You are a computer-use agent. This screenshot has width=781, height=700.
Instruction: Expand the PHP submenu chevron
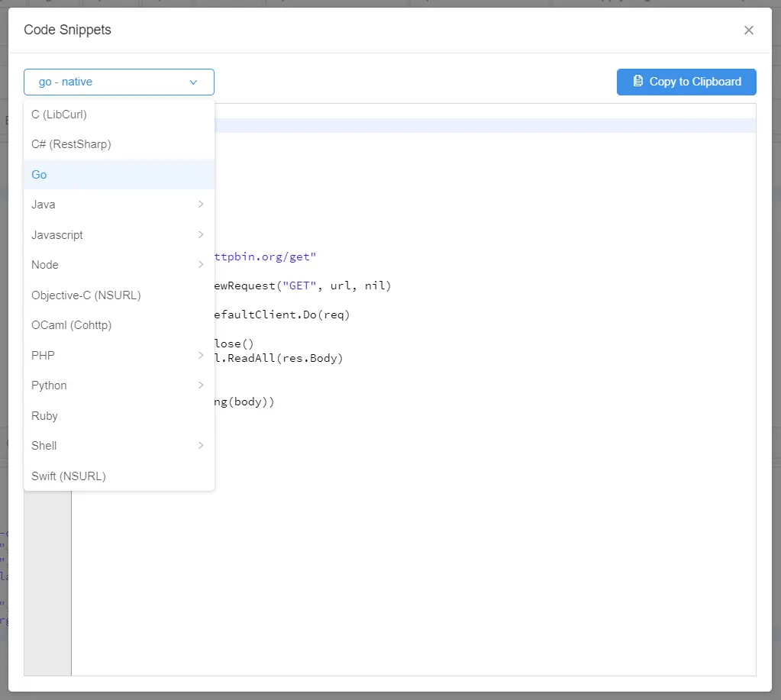[201, 355]
